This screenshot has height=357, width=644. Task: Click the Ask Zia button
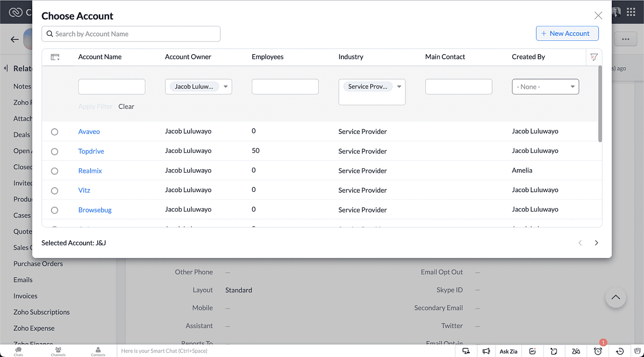pyautogui.click(x=508, y=351)
